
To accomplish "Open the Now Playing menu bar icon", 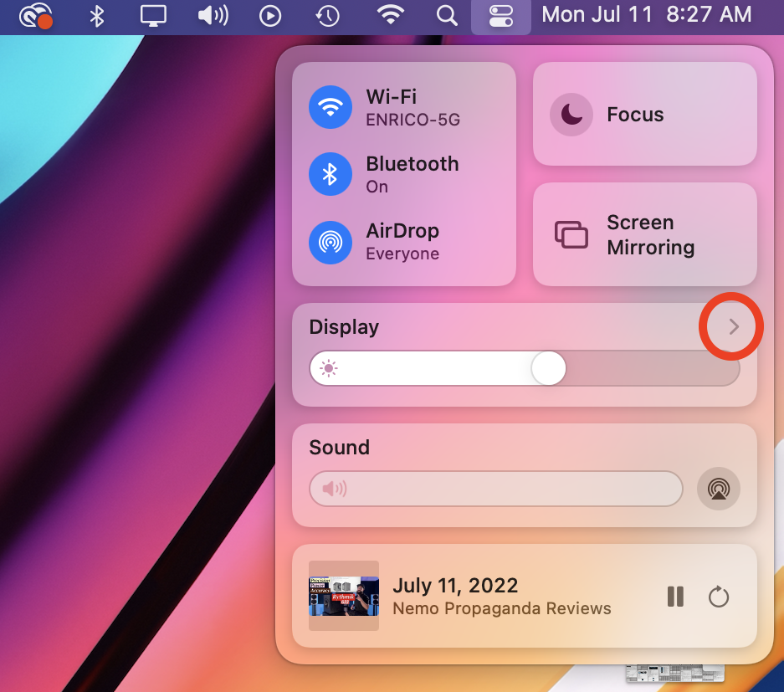I will click(270, 16).
